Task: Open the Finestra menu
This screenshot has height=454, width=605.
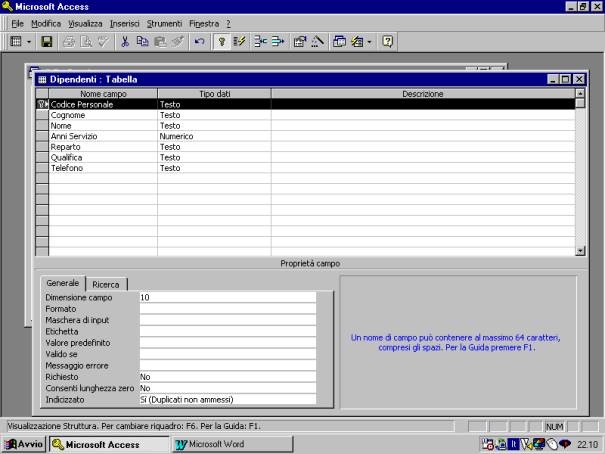Action: pos(204,24)
